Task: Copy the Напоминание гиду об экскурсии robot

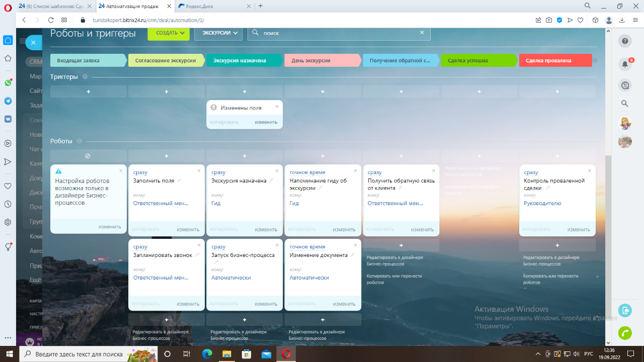Action: point(302,229)
